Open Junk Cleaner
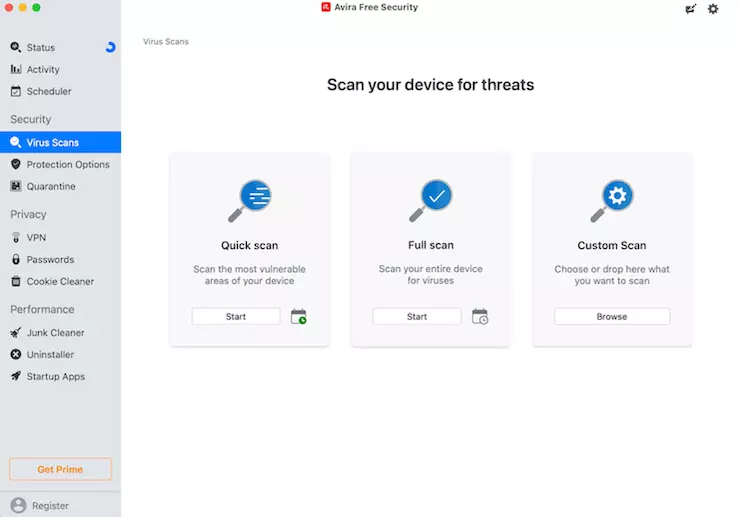This screenshot has height=517, width=740. (x=60, y=332)
